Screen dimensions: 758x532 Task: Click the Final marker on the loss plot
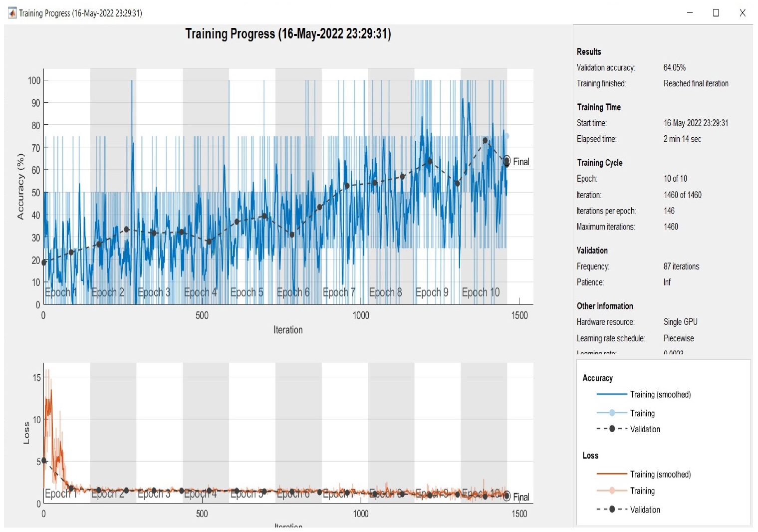pos(507,496)
